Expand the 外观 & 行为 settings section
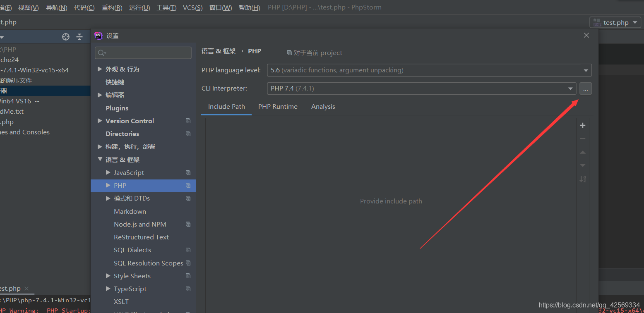The height and width of the screenshot is (313, 644). point(100,69)
